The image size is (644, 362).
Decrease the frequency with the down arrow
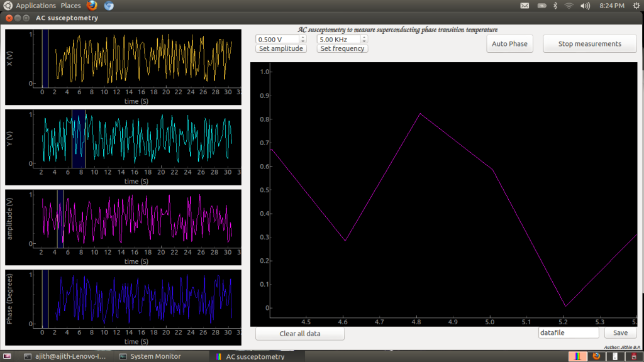[x=364, y=41]
